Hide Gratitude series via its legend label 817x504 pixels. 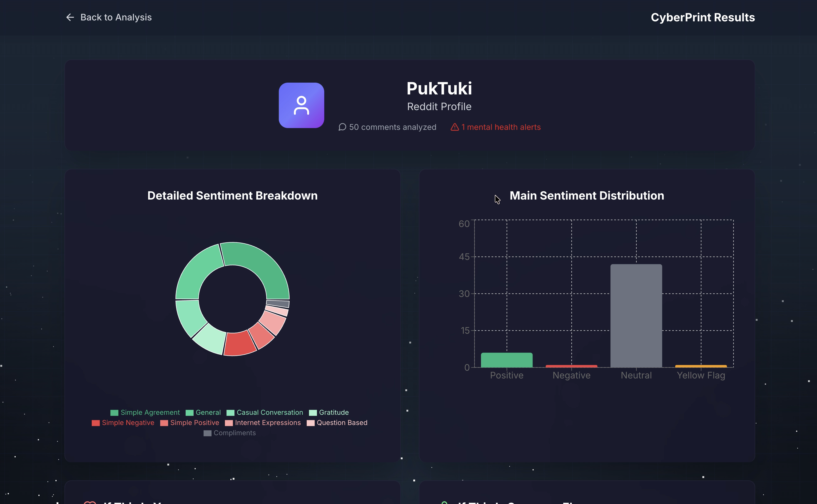tap(334, 412)
